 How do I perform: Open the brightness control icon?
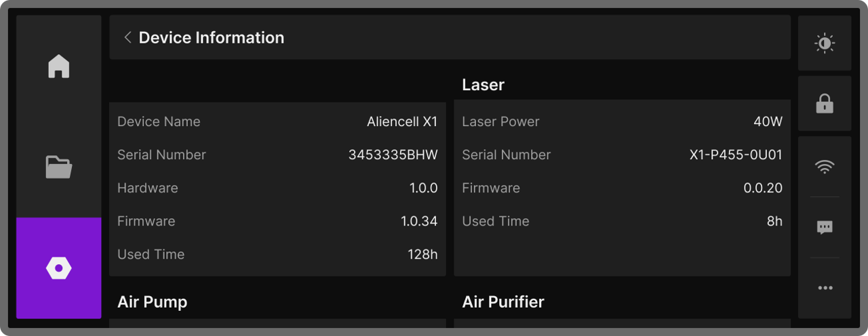(825, 44)
